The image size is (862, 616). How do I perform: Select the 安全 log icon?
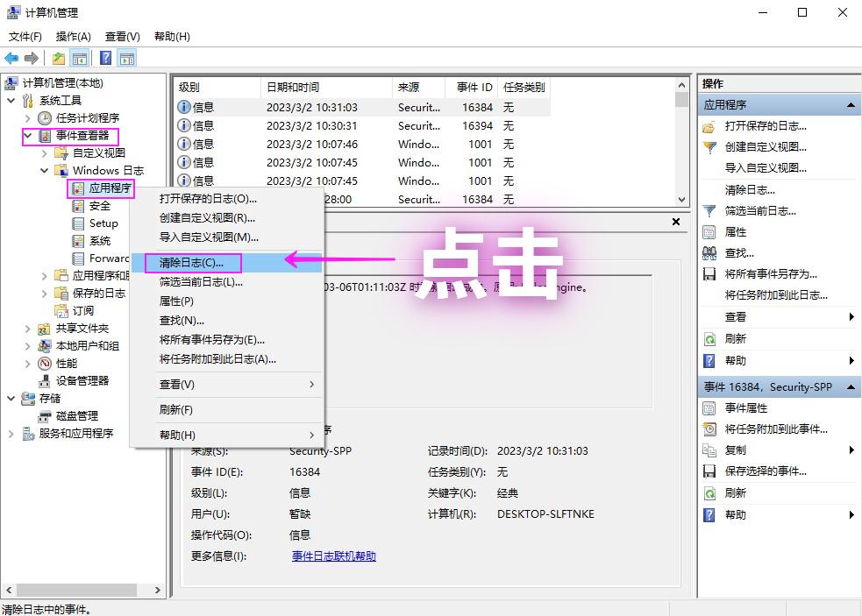coord(79,206)
